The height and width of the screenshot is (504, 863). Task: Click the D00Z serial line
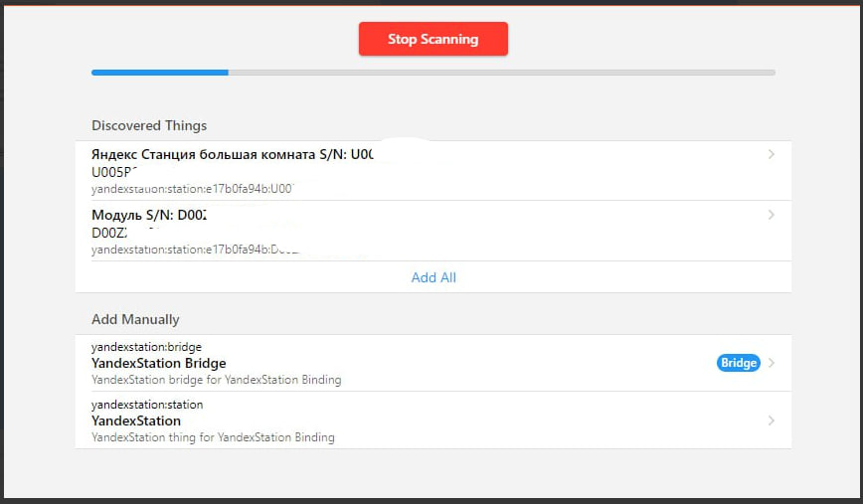coord(109,233)
